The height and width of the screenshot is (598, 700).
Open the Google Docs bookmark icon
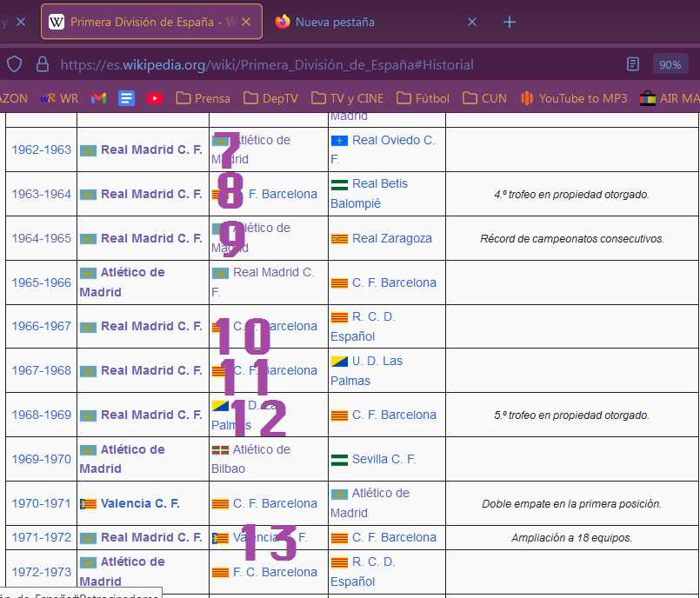pyautogui.click(x=126, y=98)
